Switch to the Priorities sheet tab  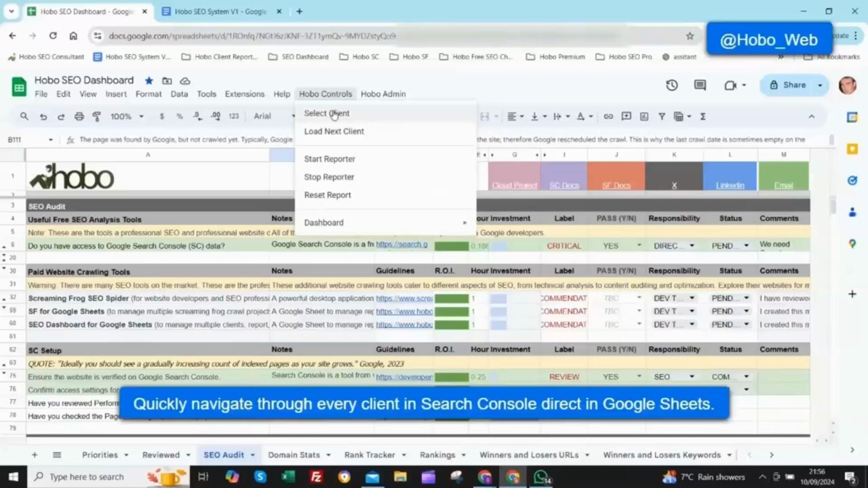pyautogui.click(x=100, y=455)
